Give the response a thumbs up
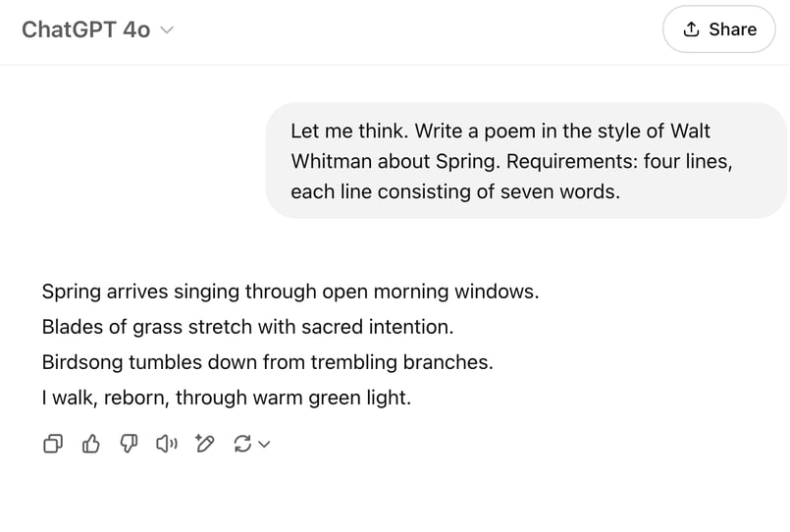This screenshot has height=532, width=790. [90, 444]
